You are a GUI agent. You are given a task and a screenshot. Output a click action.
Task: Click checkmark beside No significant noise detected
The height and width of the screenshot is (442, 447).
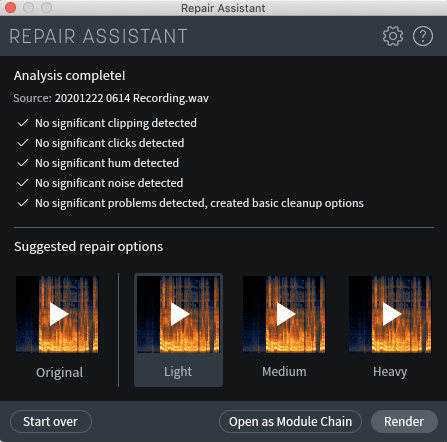click(x=23, y=183)
